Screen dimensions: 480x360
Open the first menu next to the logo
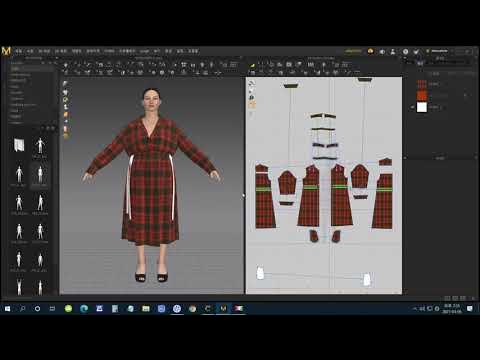point(19,51)
